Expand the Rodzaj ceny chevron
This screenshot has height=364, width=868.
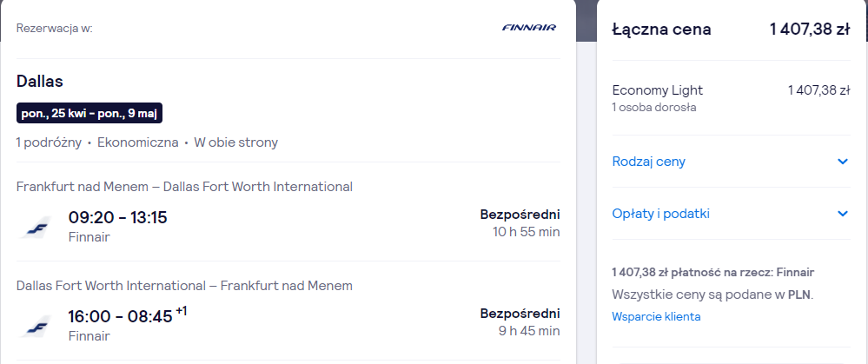(843, 162)
